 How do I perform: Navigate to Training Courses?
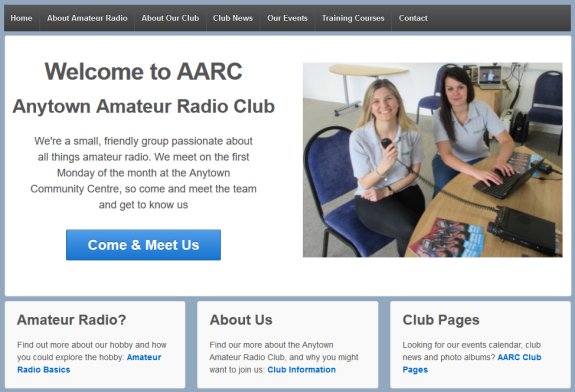(x=353, y=18)
